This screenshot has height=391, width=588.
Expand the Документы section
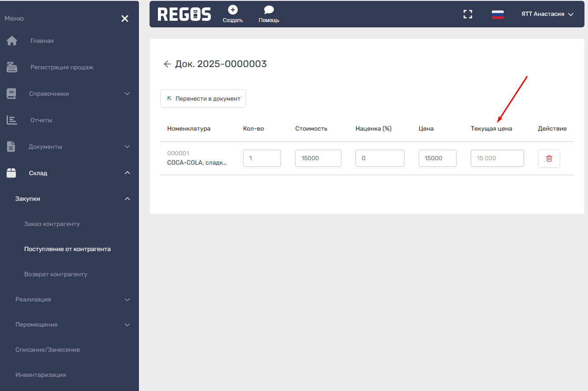[45, 147]
